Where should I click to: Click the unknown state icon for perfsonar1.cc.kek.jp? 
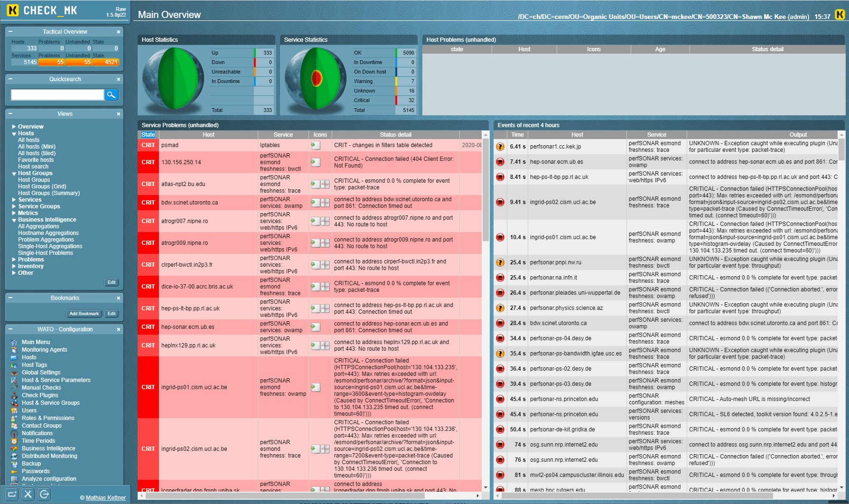point(500,147)
